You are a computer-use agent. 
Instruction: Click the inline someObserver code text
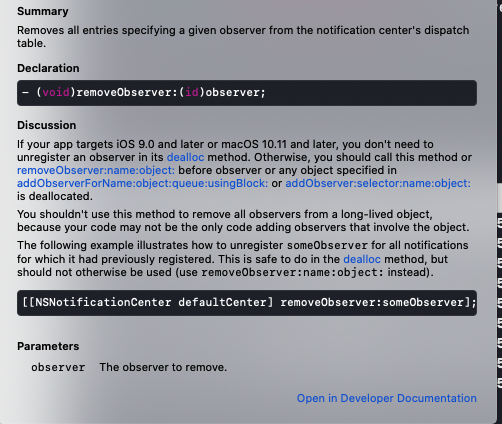pyautogui.click(x=327, y=245)
